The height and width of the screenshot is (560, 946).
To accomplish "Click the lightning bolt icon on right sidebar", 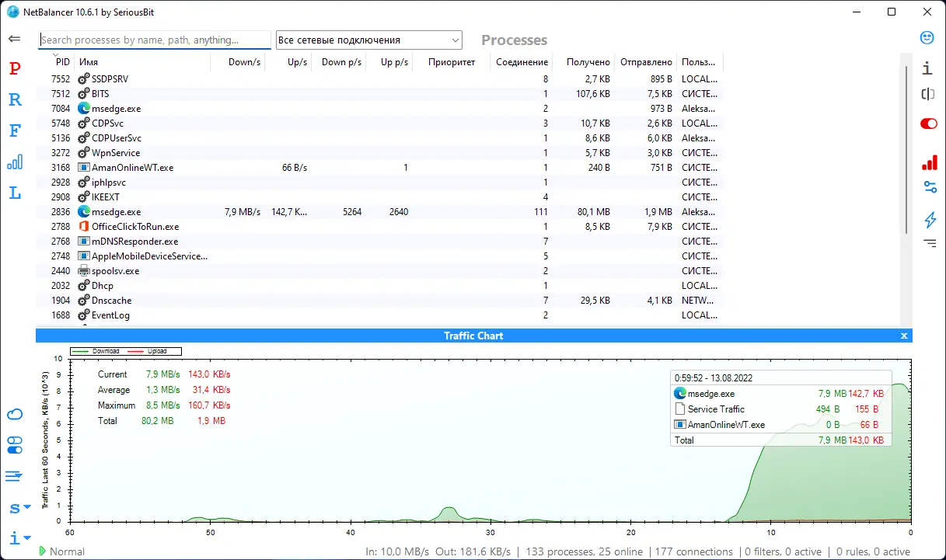I will tap(930, 220).
